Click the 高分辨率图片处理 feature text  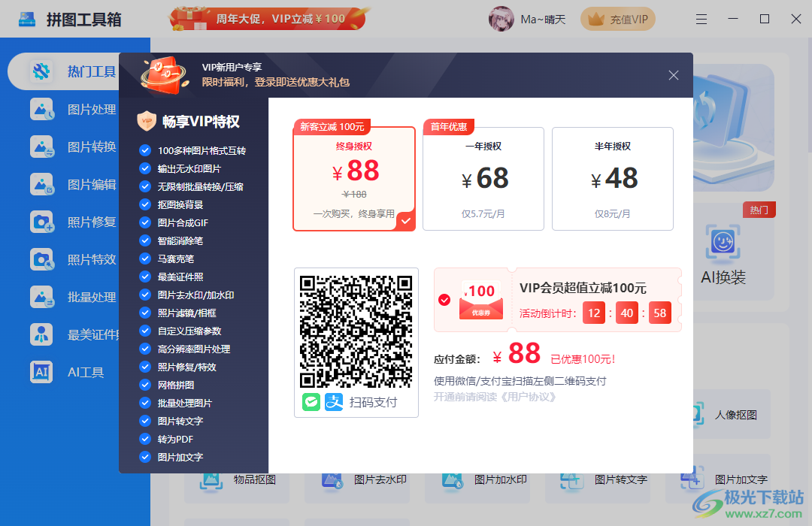(194, 349)
